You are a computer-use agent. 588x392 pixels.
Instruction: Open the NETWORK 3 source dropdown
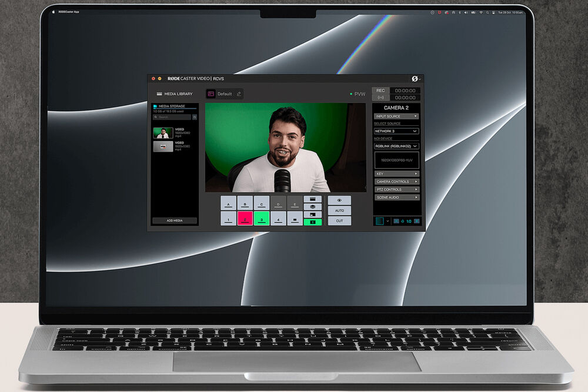point(396,131)
